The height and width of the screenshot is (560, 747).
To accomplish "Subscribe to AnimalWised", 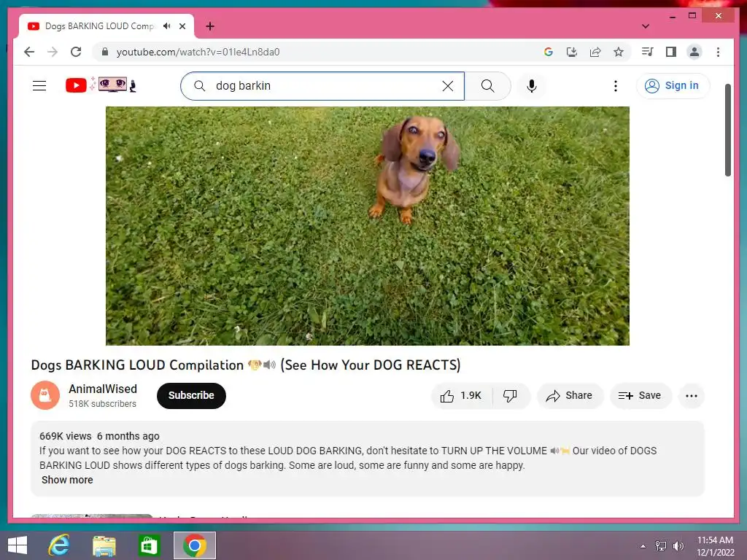I will [x=191, y=396].
